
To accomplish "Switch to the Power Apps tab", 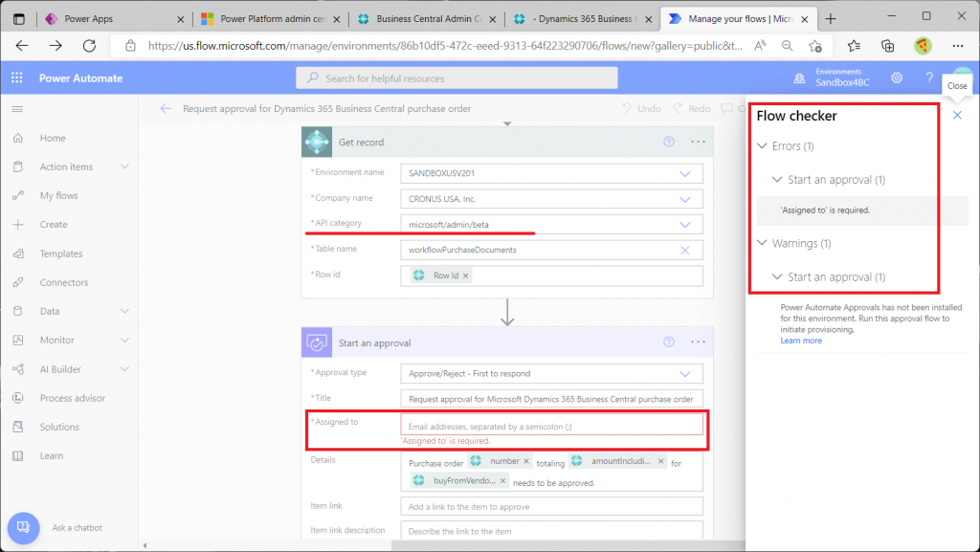I will point(115,19).
